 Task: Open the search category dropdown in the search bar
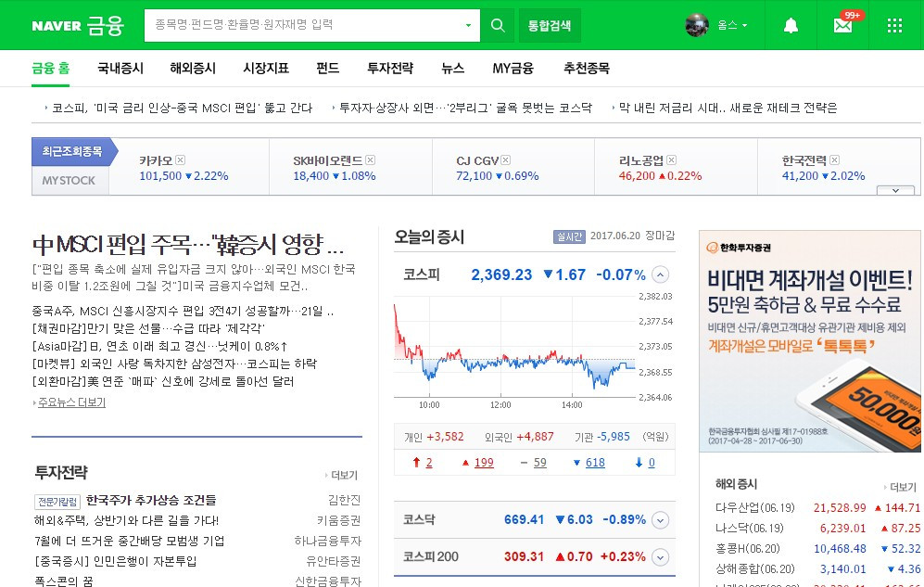(x=469, y=24)
